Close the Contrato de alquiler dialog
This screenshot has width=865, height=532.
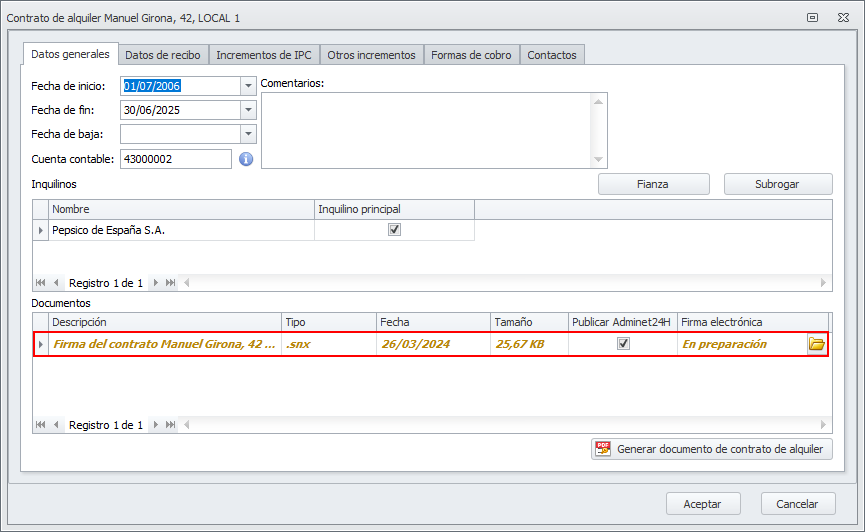click(x=843, y=18)
